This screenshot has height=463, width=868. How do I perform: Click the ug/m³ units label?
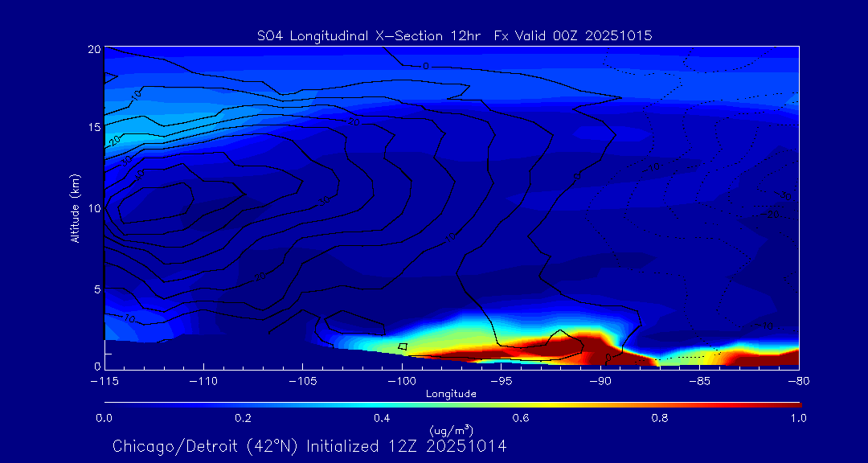click(451, 429)
